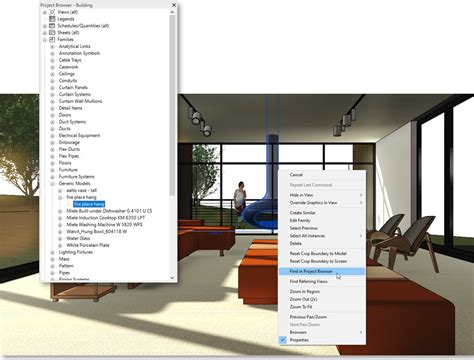Expand the Views (all) node
474x360 pixels.
pos(45,12)
